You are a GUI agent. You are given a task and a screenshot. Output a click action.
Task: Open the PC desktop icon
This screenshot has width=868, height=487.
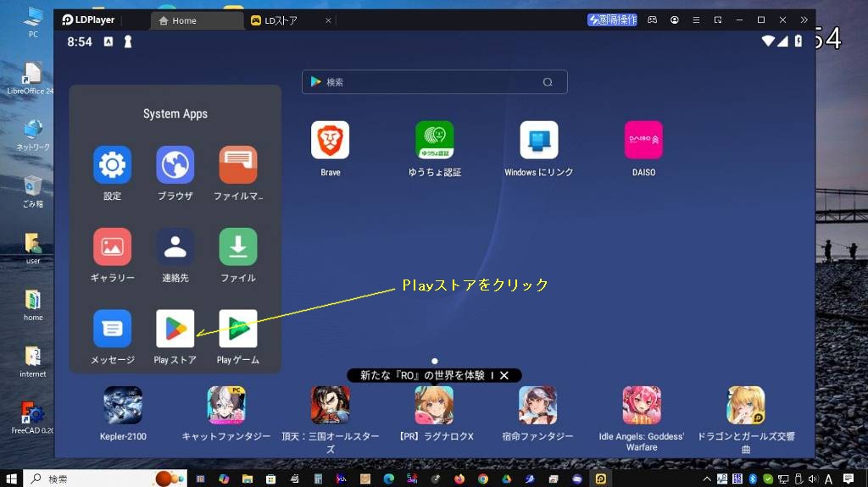pos(33,22)
